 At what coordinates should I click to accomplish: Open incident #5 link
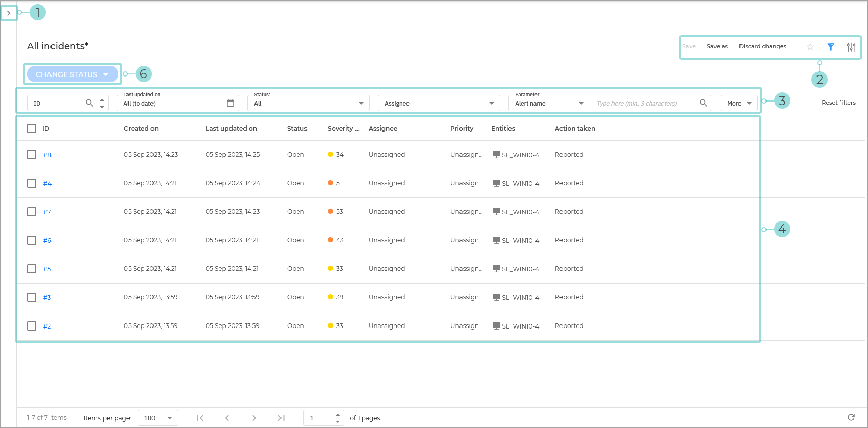pos(47,269)
